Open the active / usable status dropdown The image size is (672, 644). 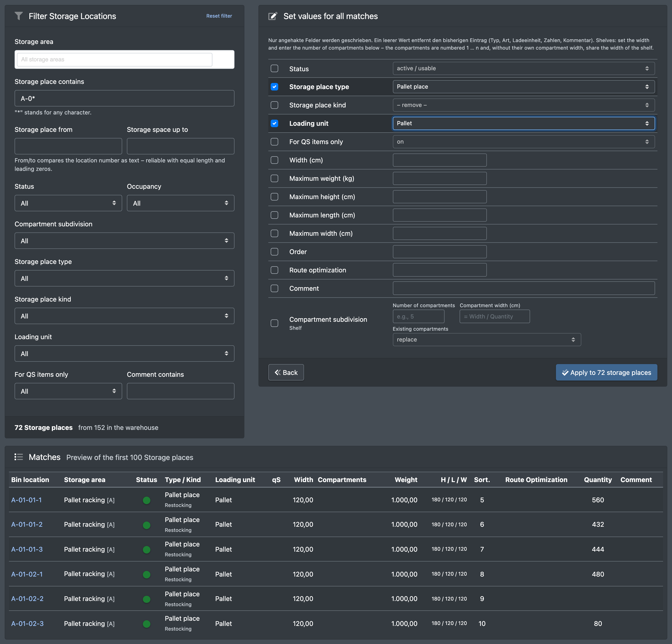[524, 68]
